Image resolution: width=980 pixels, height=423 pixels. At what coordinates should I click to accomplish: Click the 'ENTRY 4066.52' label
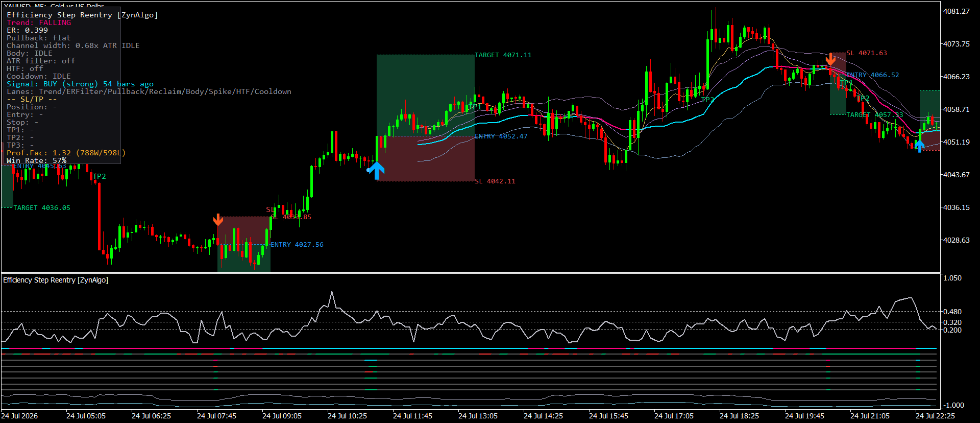pyautogui.click(x=873, y=75)
